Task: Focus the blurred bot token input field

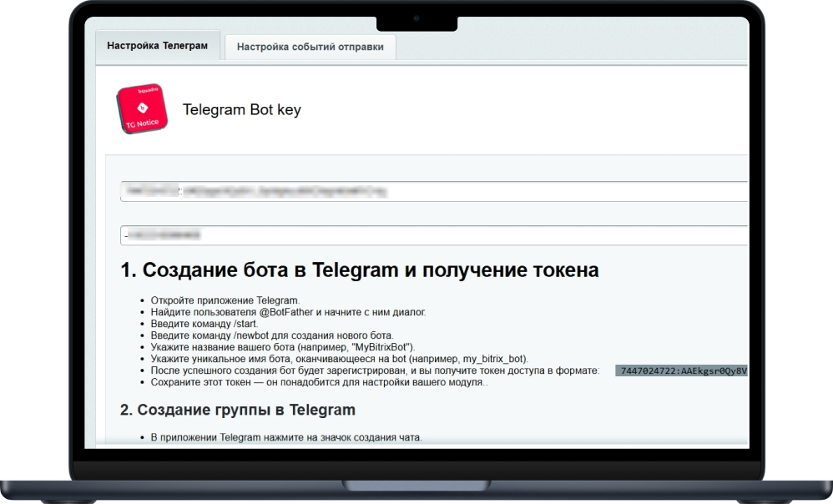Action: [434, 191]
